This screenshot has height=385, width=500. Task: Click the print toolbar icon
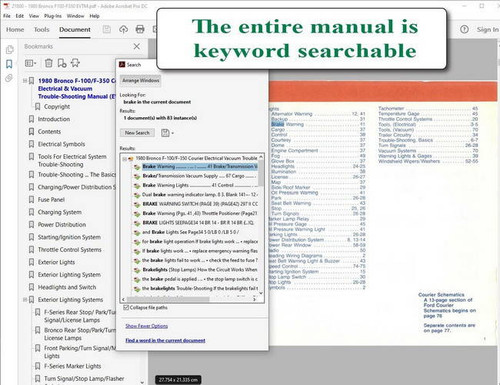point(140,29)
